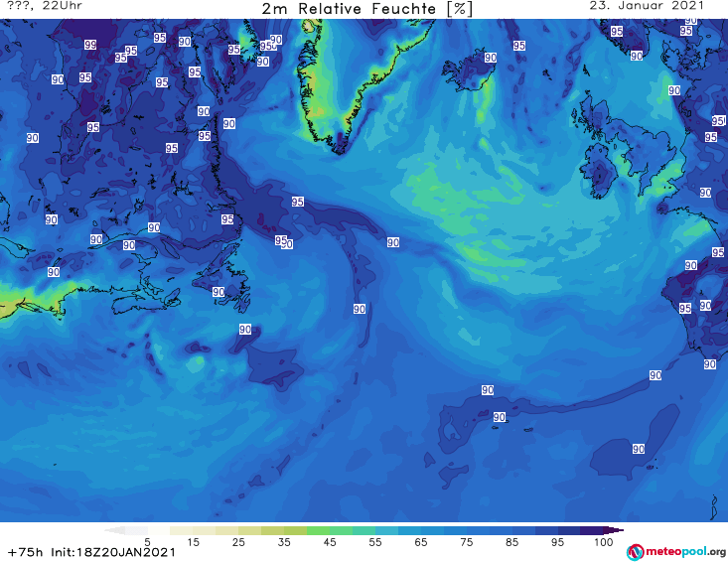Click the "35" tick on the color scale
Viewport: 728px width, 562px height.
coord(284,542)
